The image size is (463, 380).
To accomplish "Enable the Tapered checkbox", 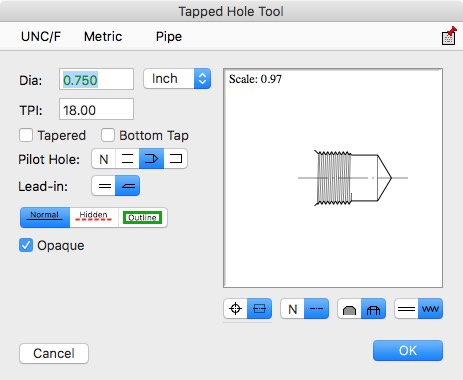I will coord(26,135).
